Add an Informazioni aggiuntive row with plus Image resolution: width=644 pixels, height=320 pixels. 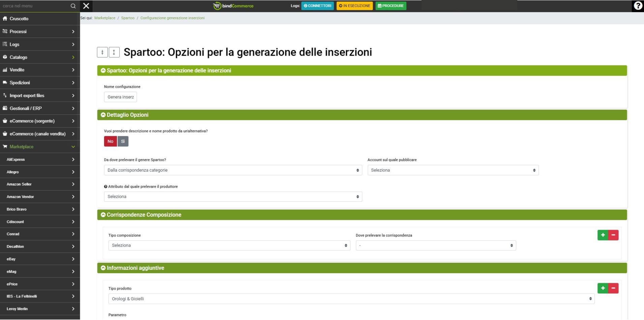point(603,288)
